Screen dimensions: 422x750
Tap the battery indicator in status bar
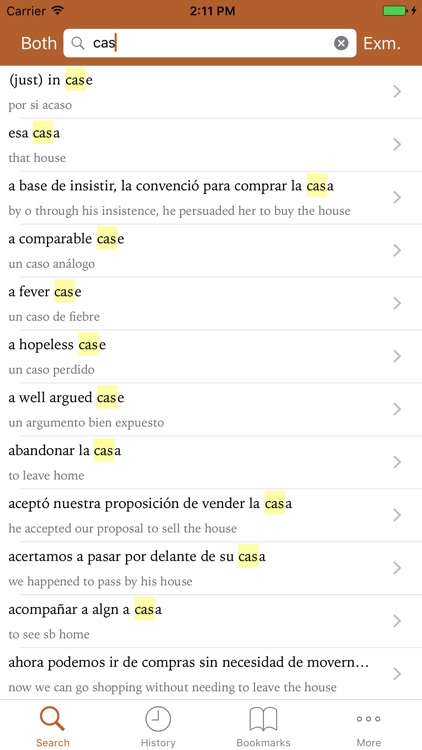[396, 11]
